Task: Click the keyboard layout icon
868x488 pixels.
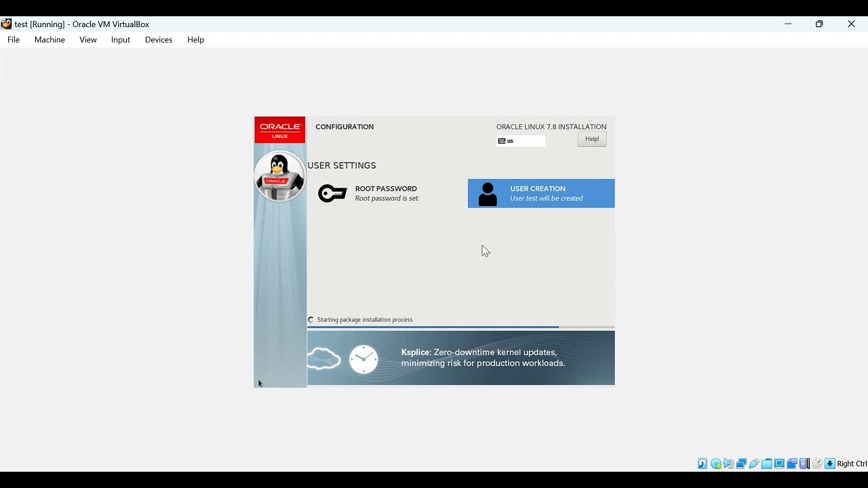Action: [x=502, y=141]
